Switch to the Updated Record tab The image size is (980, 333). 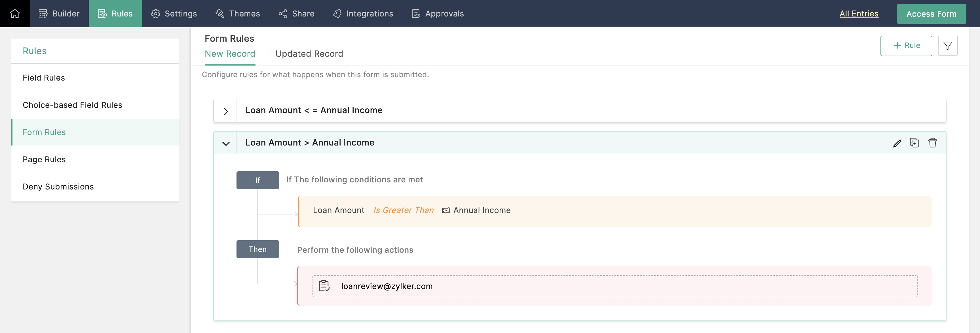tap(309, 54)
